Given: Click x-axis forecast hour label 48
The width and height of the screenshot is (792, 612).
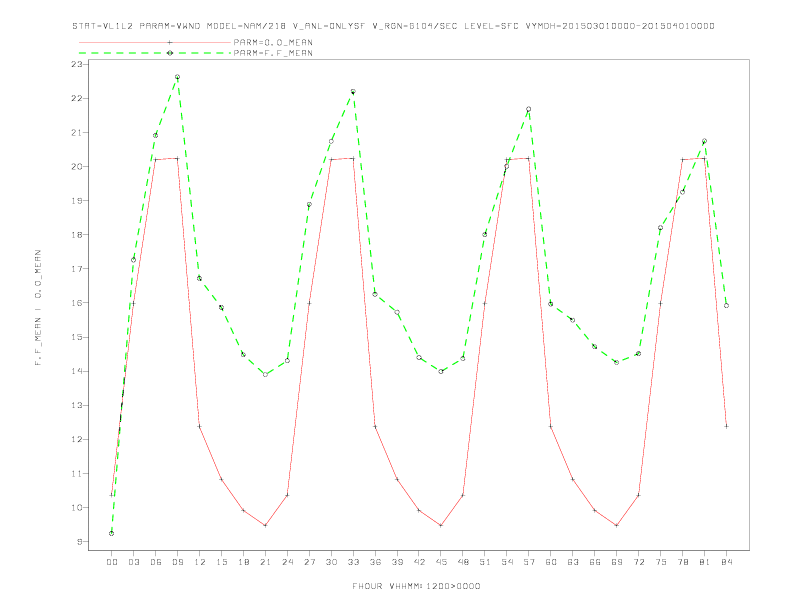Looking at the screenshot, I should [x=463, y=562].
